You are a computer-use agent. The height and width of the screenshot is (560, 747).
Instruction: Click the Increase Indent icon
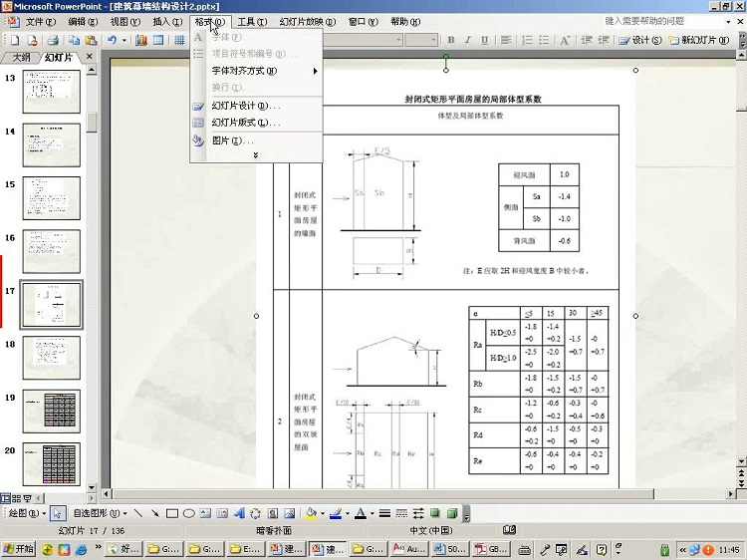tap(604, 40)
